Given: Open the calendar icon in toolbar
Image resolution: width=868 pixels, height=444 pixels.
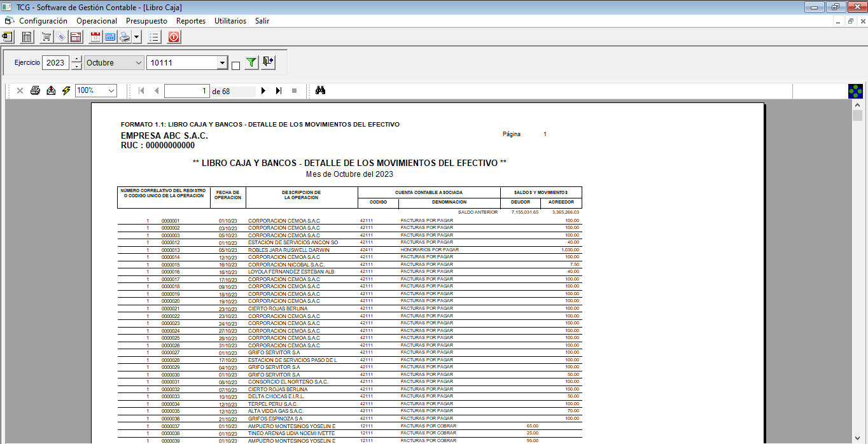Looking at the screenshot, I should pyautogui.click(x=95, y=38).
